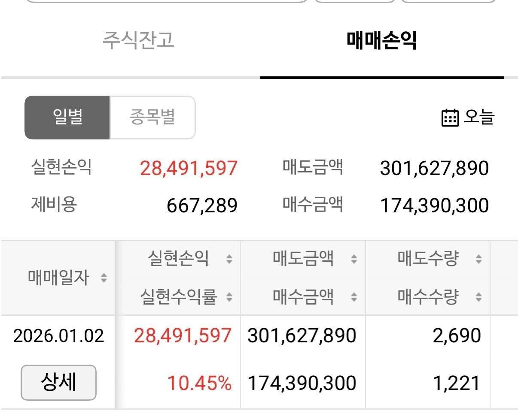Select the 일별 view toggle
The height and width of the screenshot is (420, 518).
(67, 118)
